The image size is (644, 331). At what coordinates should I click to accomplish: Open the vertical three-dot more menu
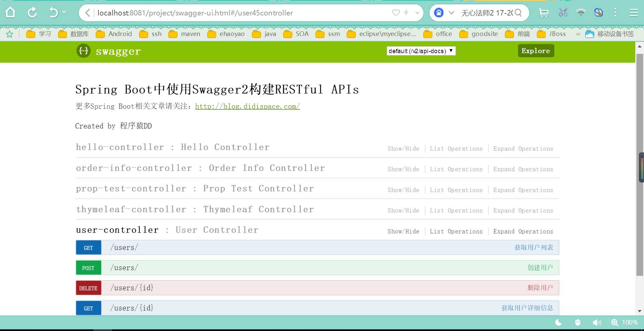click(x=615, y=13)
